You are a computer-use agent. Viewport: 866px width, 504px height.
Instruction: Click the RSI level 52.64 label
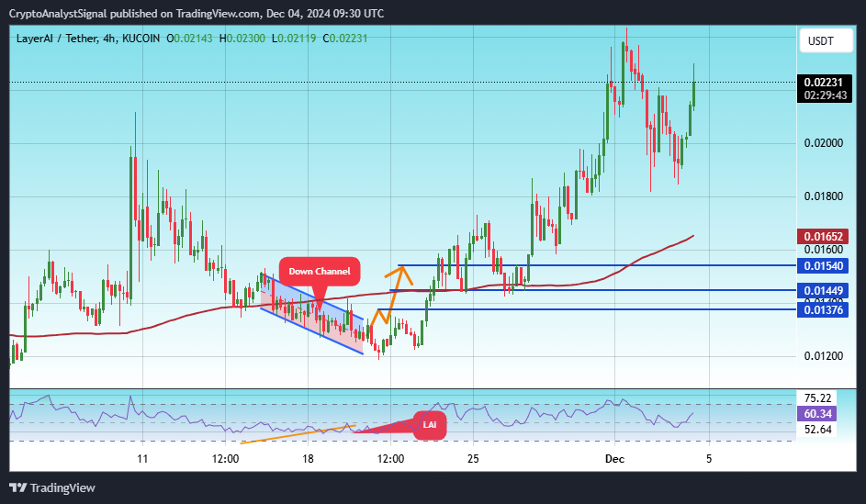[817, 429]
